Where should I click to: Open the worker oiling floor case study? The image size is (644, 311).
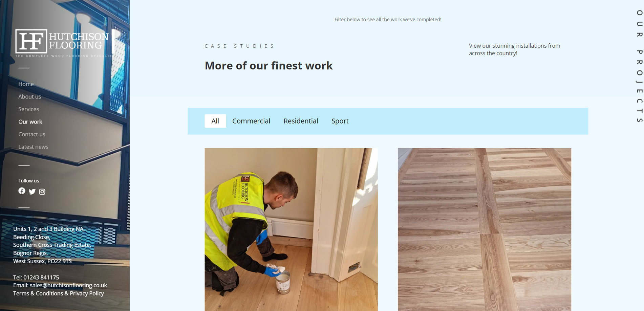click(291, 229)
